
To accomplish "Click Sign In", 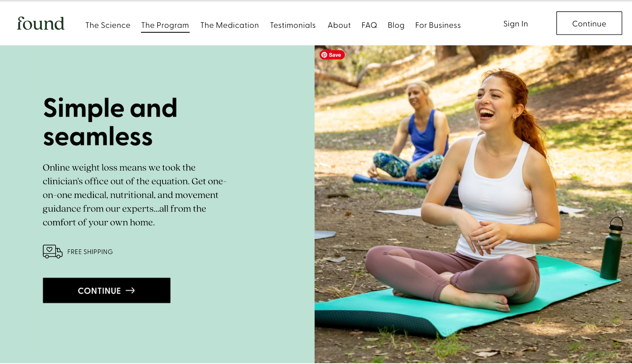I will point(516,24).
